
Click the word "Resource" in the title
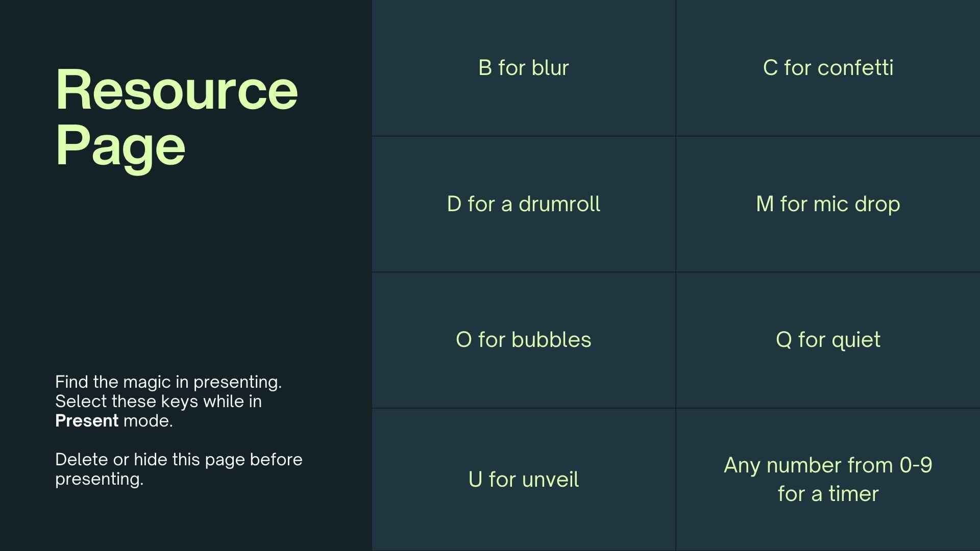click(176, 90)
